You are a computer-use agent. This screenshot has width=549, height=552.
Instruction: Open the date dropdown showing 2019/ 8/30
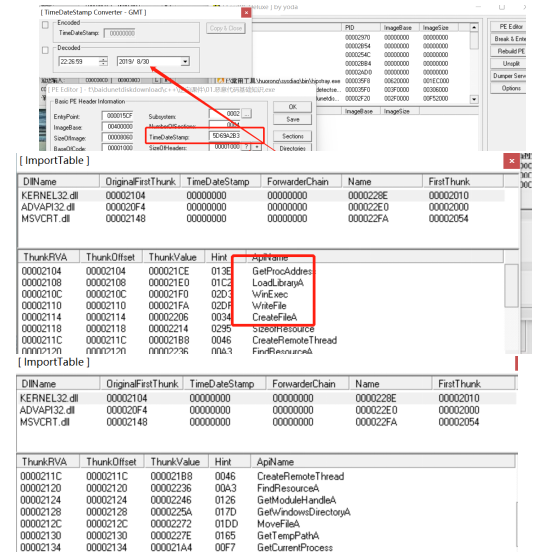[185, 61]
